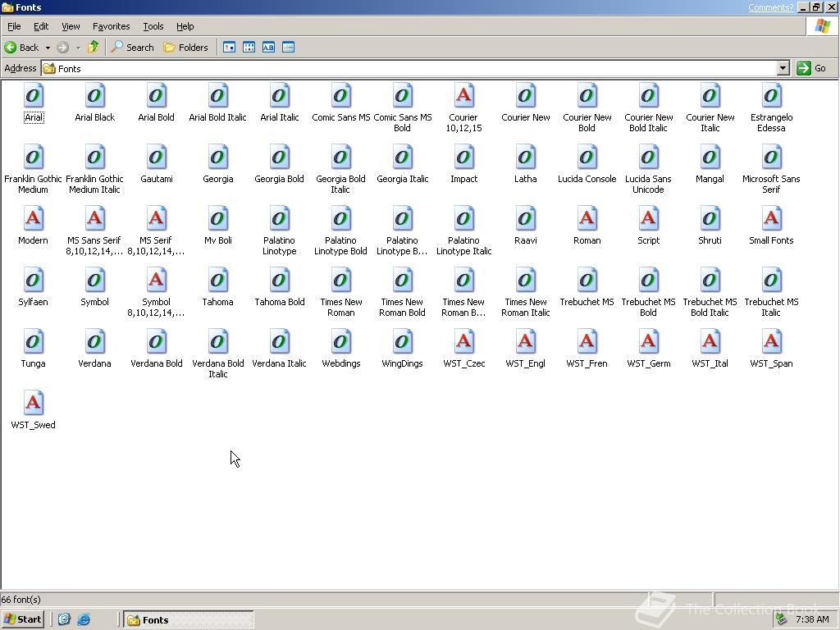Launch Internet Explorer from Quick Launch
This screenshot has height=630, width=840.
coord(84,620)
